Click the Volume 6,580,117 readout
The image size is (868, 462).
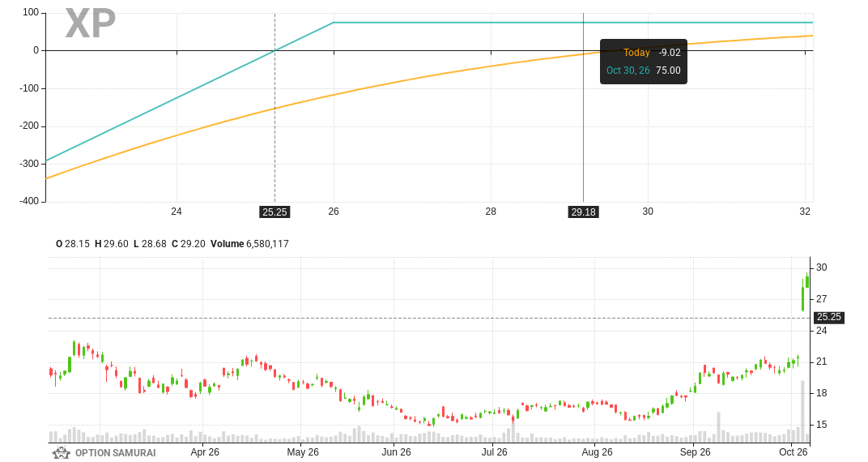249,244
